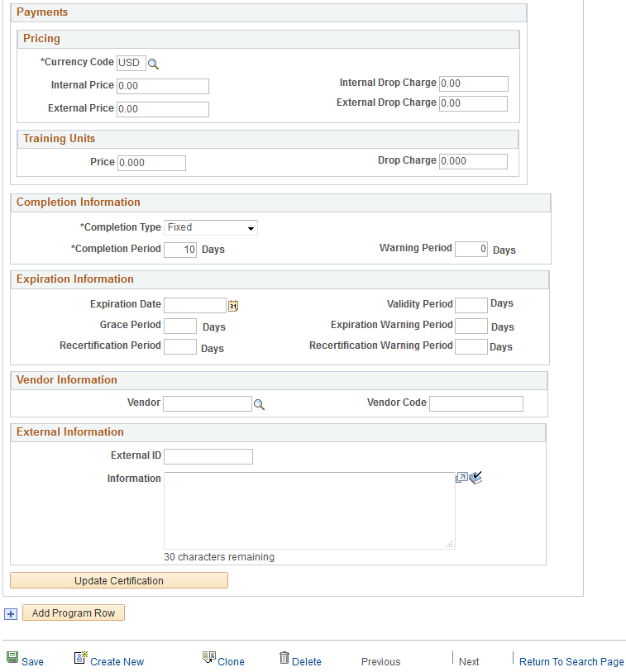Click the Clone icon
This screenshot has height=672, width=626.
point(209,657)
